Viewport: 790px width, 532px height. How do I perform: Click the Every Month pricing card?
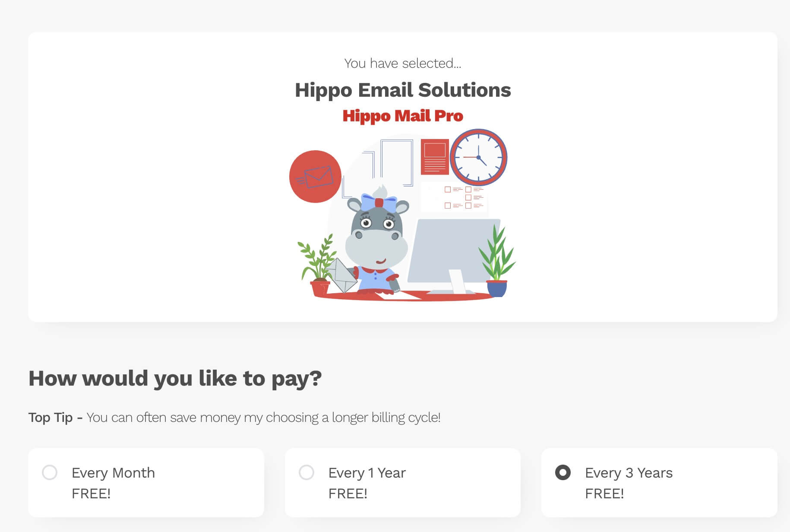pyautogui.click(x=147, y=482)
